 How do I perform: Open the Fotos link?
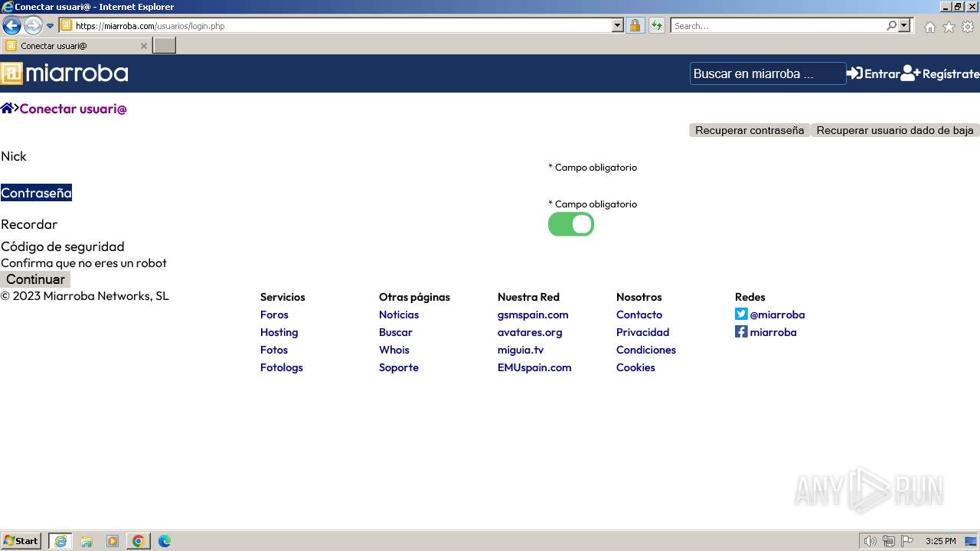coord(274,350)
